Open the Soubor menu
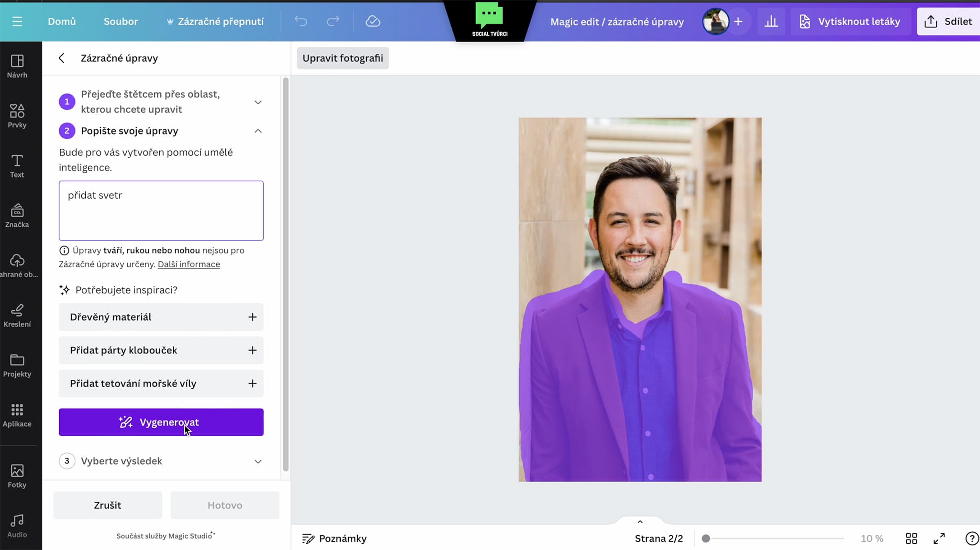 click(121, 22)
